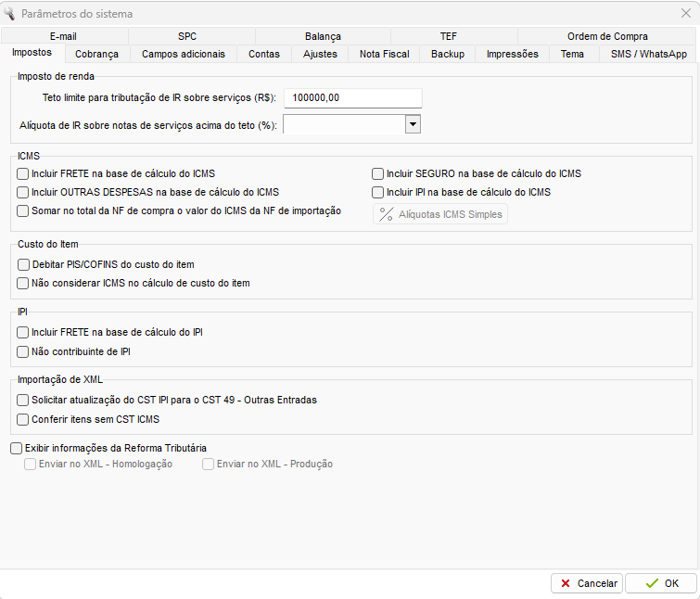The width and height of the screenshot is (700, 599).
Task: Enable Incluir FRETE na base do ICMS
Action: click(23, 173)
